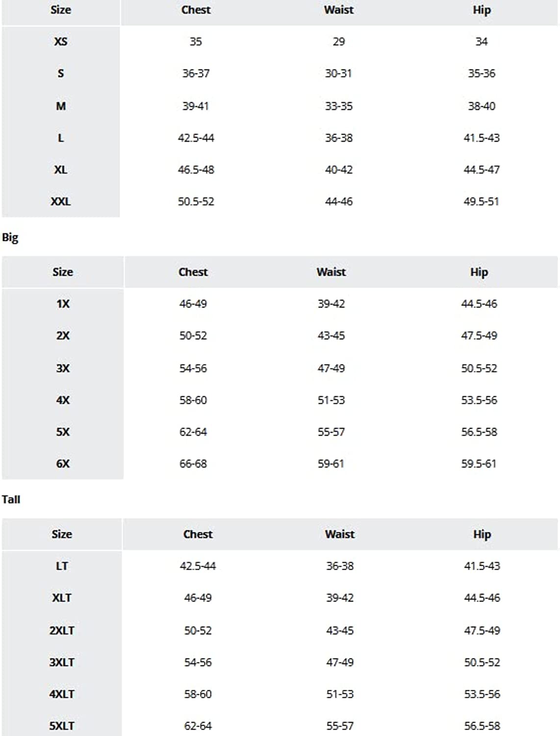Click the LT size label
This screenshot has height=736, width=560.
[62, 566]
